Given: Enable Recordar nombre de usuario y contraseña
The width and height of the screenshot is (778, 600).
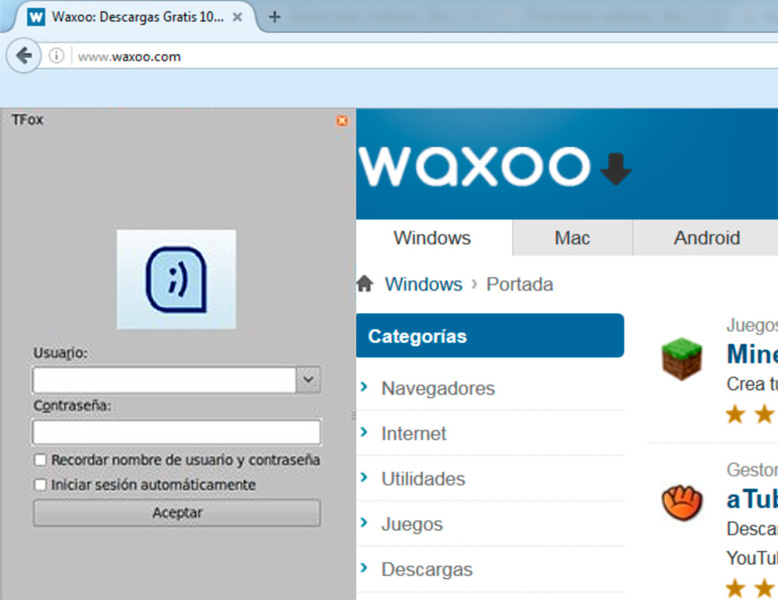Looking at the screenshot, I should click(40, 460).
